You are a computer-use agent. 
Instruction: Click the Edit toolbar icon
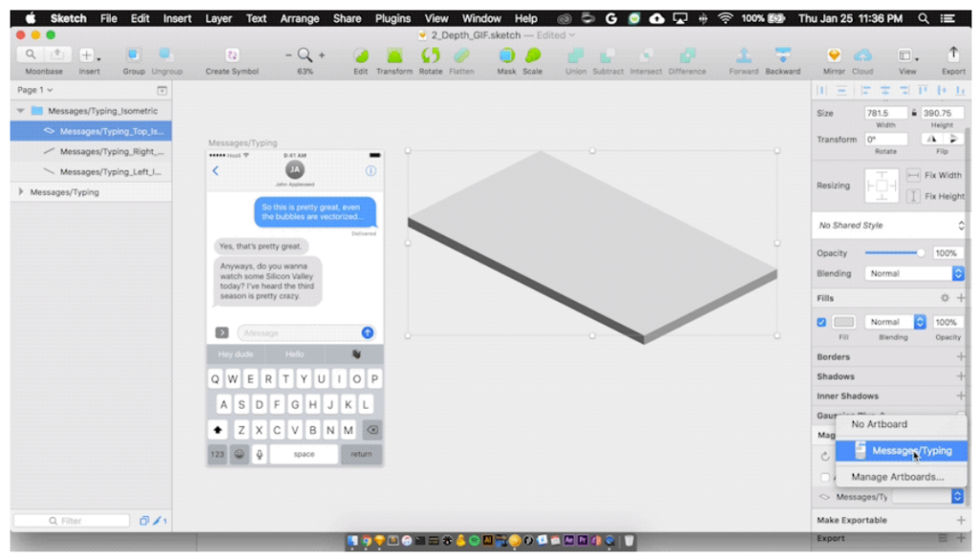[x=361, y=56]
